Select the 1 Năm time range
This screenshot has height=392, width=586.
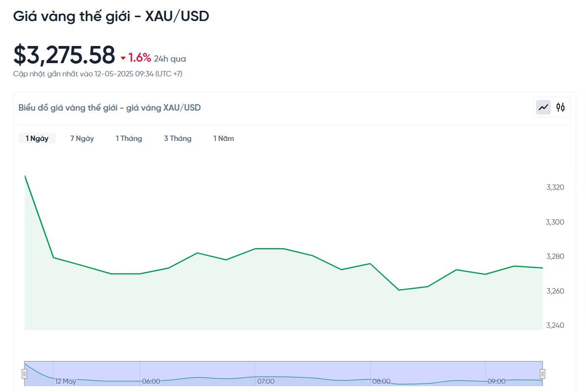coord(224,138)
